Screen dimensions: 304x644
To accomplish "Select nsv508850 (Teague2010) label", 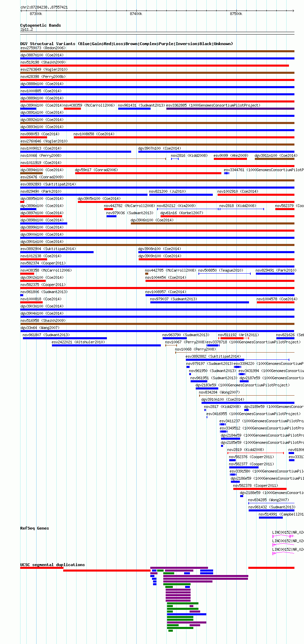I will click(221, 270).
